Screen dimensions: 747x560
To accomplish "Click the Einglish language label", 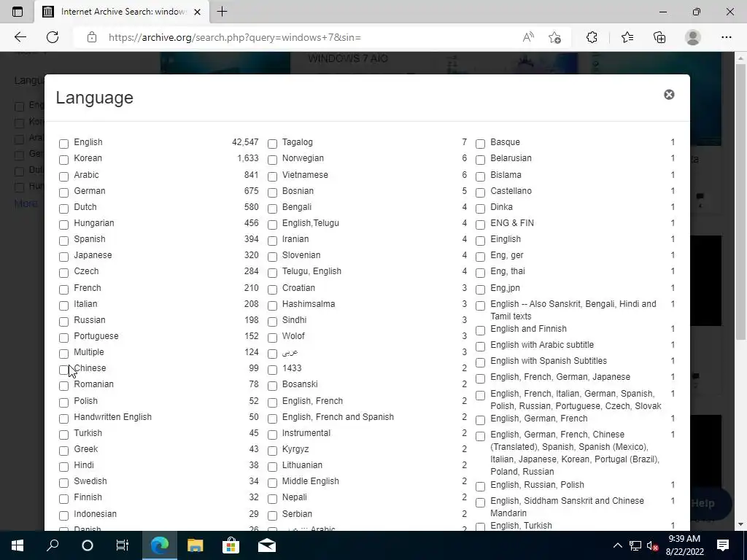I will [x=506, y=239].
